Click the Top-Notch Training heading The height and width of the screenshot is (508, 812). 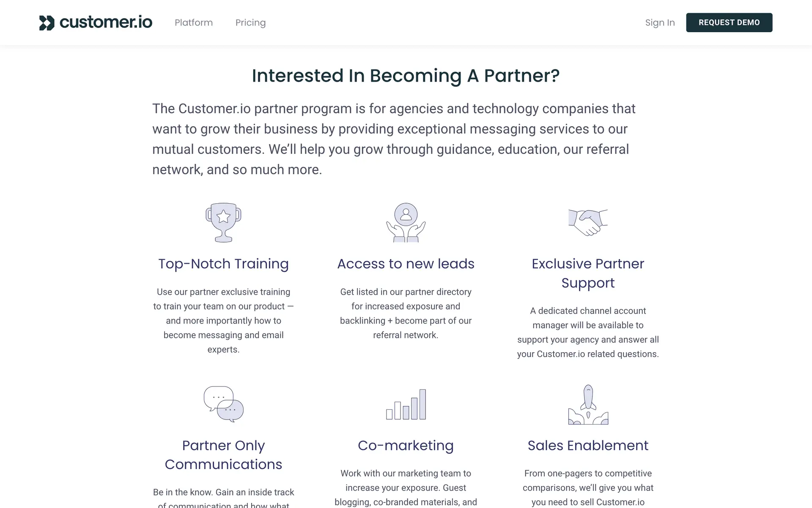tap(223, 264)
